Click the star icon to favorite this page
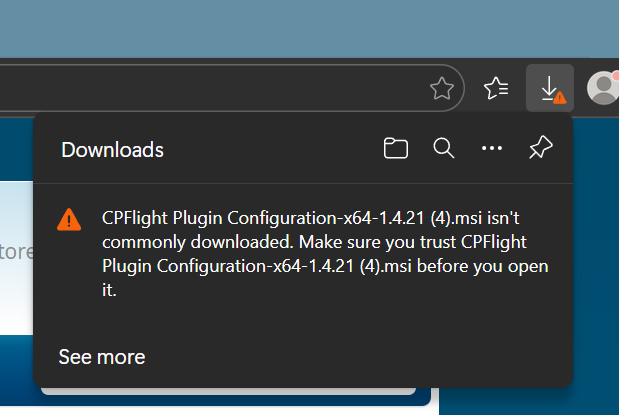Screen dimensions: 619x415 [x=441, y=89]
